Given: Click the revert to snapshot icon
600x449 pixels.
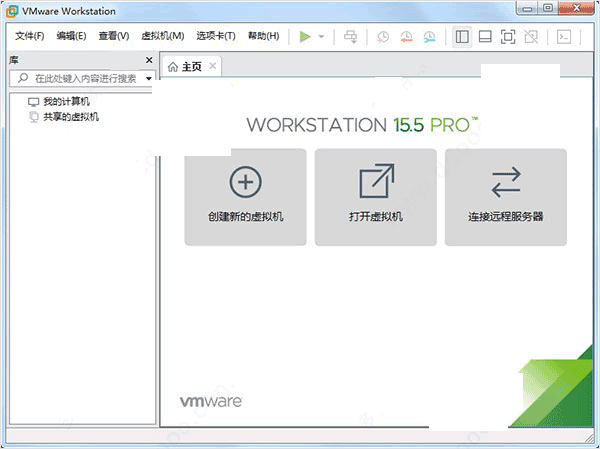Looking at the screenshot, I should coord(406,36).
